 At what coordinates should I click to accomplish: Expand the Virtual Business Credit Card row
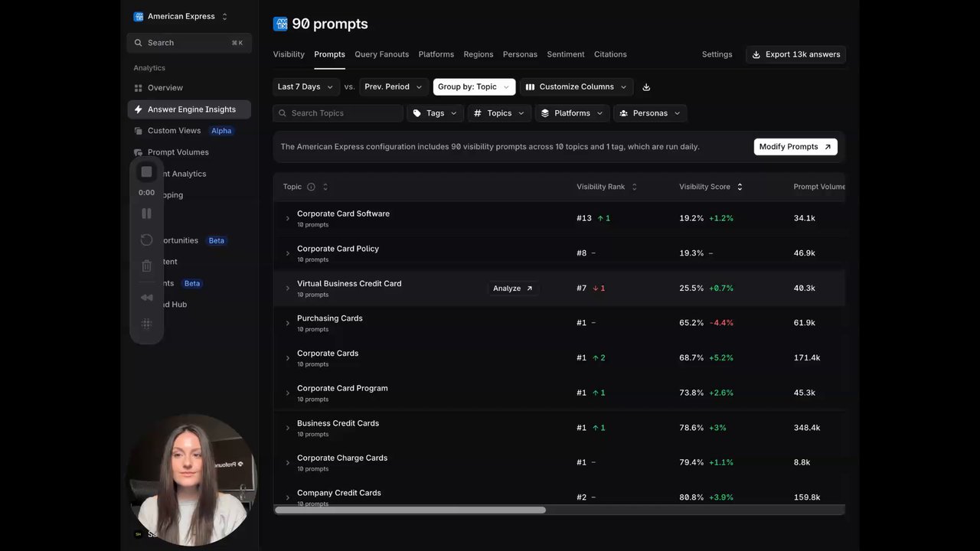click(288, 289)
